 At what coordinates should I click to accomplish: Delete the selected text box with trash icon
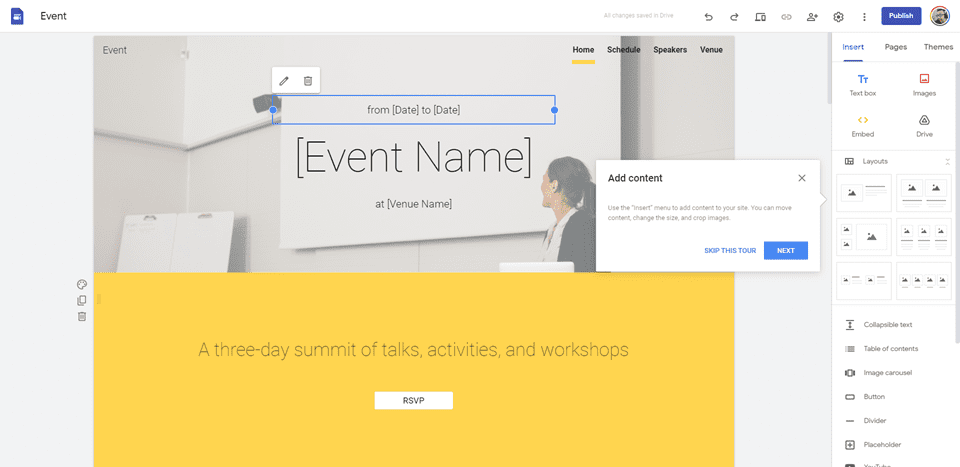click(x=308, y=81)
